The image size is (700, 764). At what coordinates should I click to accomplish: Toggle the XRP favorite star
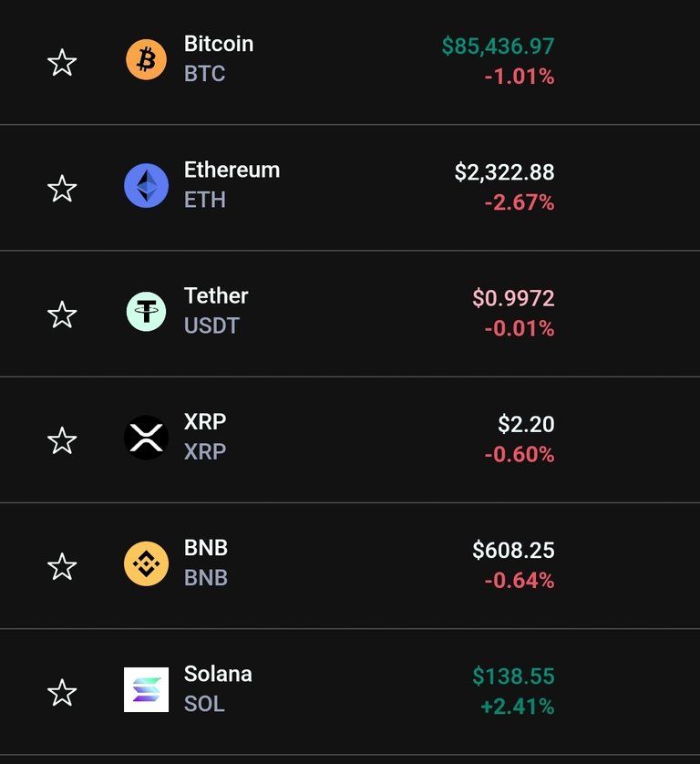click(62, 440)
